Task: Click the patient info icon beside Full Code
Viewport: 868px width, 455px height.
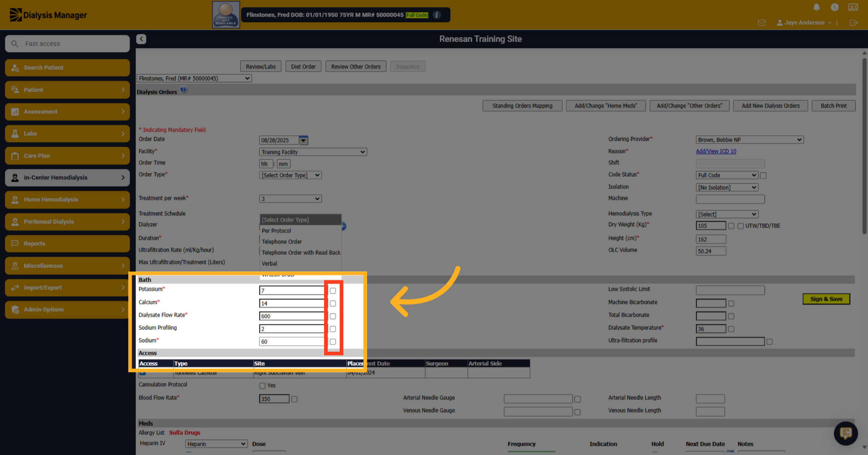Action: click(437, 15)
